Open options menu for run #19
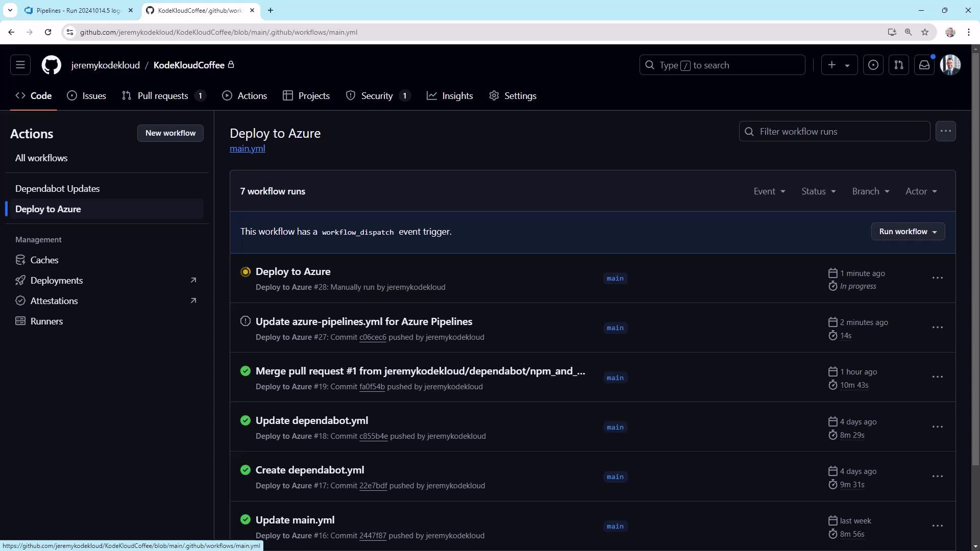 point(938,377)
